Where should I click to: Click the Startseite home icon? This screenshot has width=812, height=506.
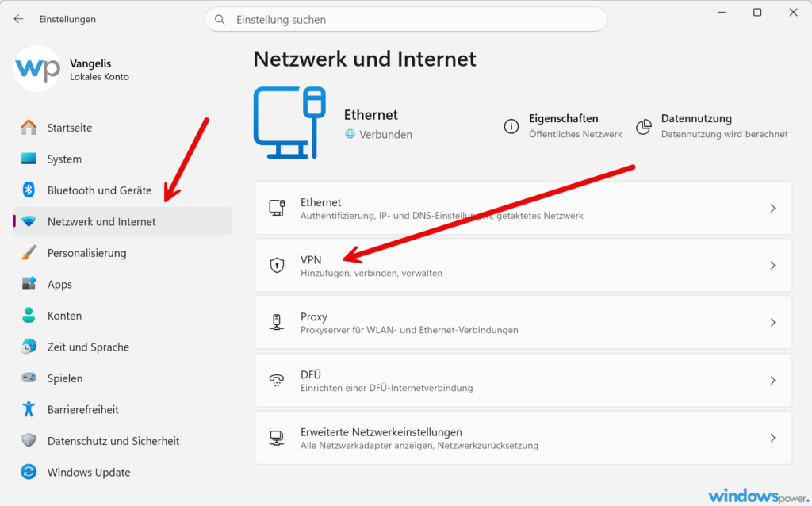point(29,128)
